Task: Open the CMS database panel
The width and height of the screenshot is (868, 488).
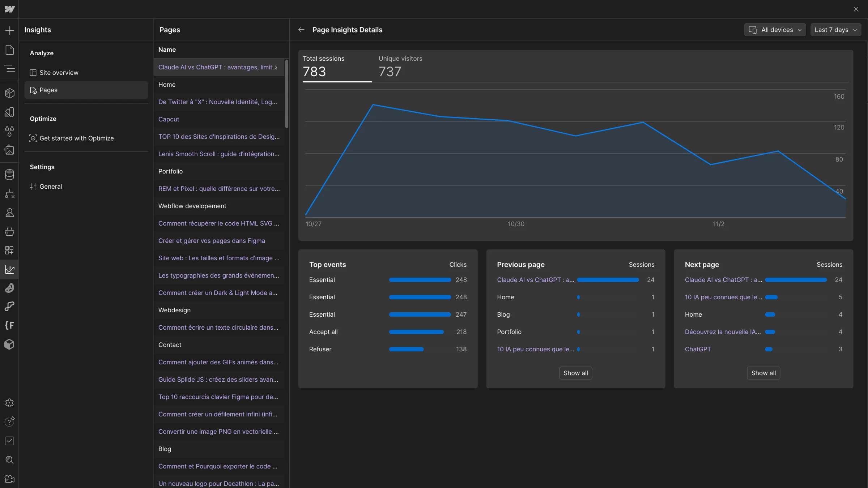Action: tap(9, 175)
